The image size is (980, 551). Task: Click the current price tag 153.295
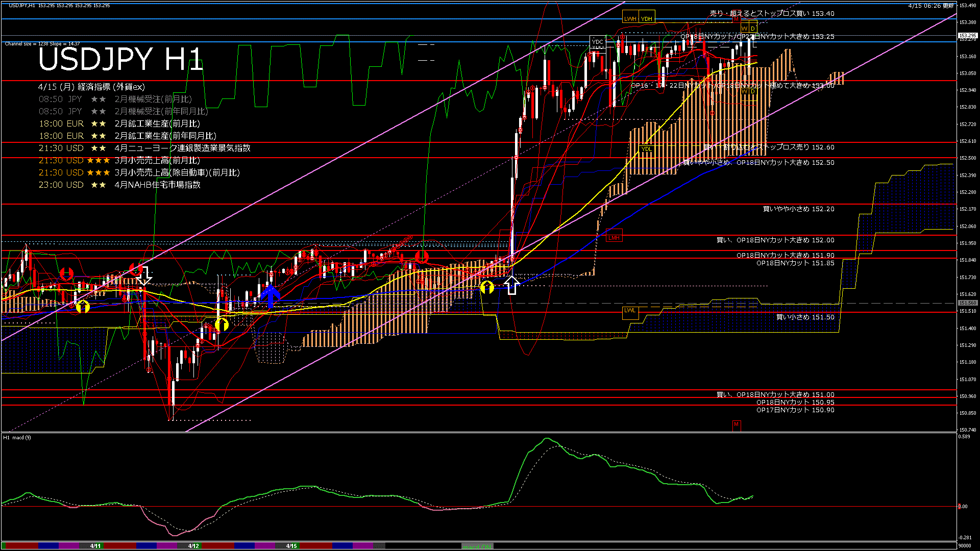point(967,36)
